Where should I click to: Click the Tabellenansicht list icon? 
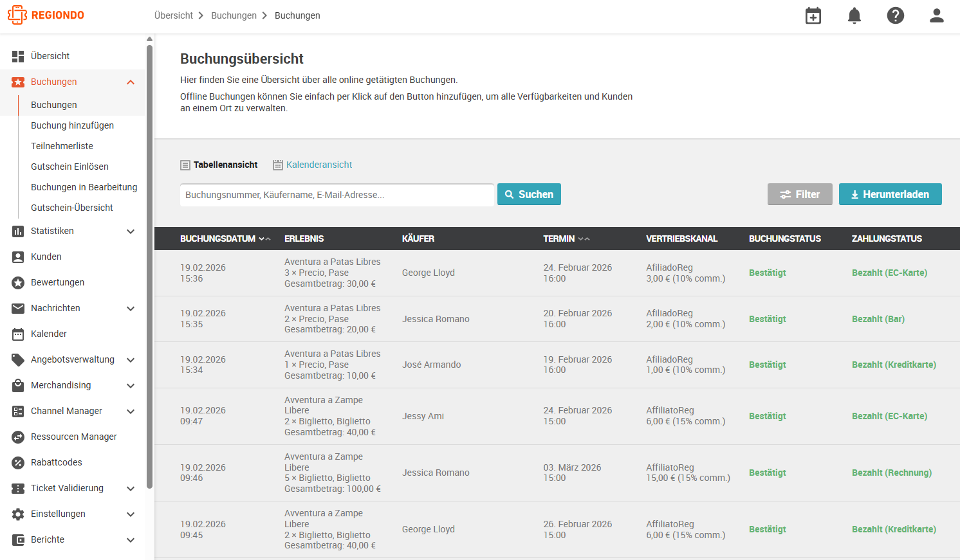(x=185, y=165)
